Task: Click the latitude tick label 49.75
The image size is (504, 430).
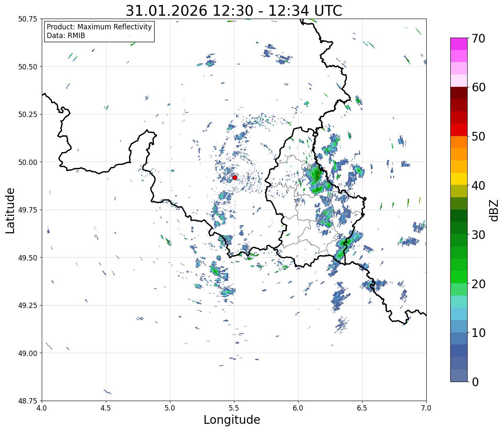Action: point(27,210)
